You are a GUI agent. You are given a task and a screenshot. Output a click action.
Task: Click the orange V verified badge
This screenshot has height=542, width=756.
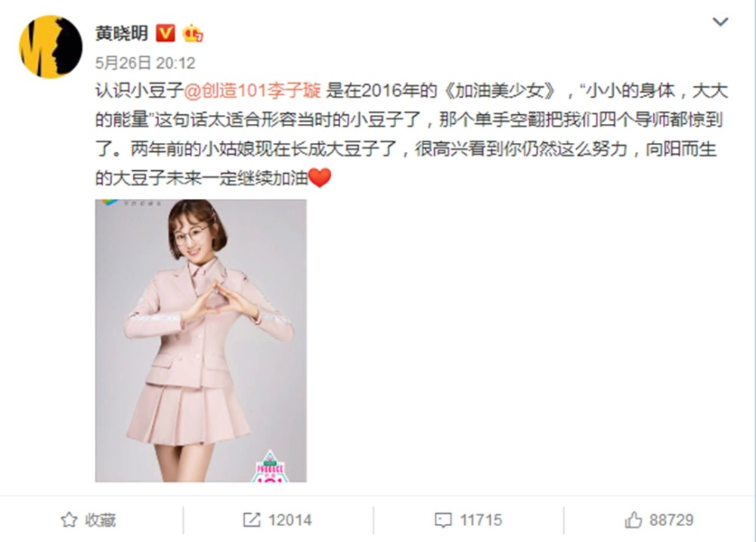(166, 33)
